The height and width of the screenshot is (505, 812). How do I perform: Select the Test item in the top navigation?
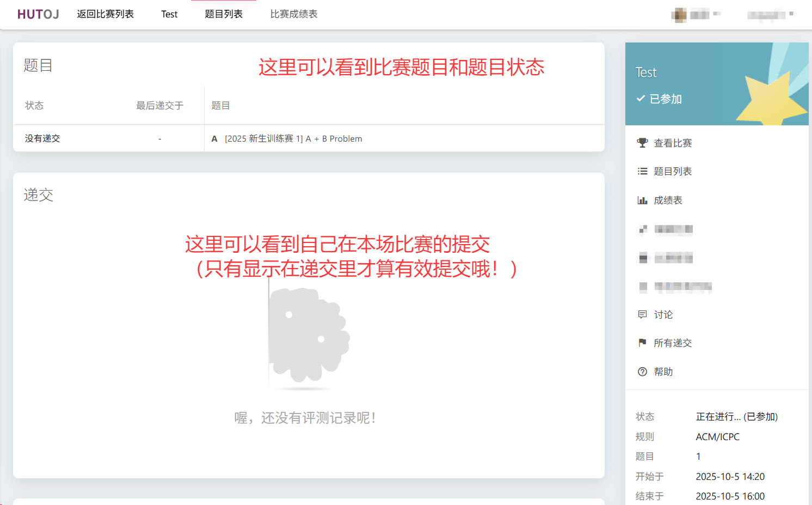[x=169, y=14]
